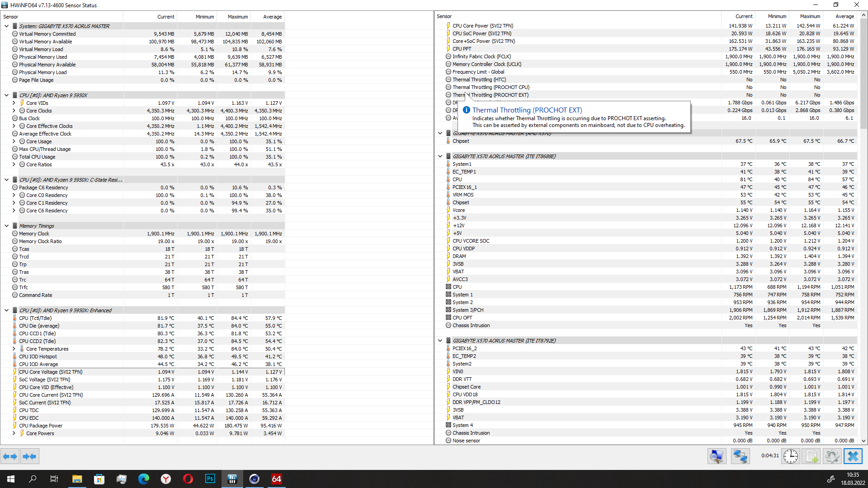This screenshot has height=488, width=868.
Task: Click the expand layout arrows button
Action: [10, 456]
